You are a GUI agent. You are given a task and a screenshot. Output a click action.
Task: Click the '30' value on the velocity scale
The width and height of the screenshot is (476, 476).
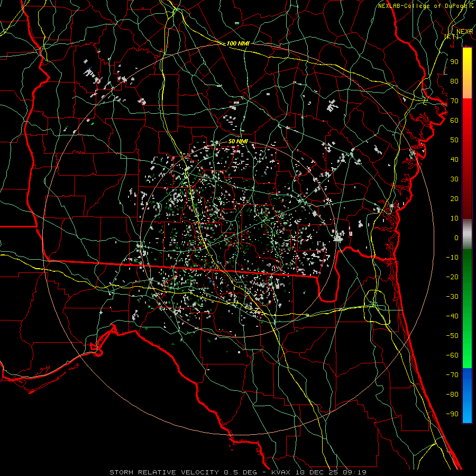[454, 179]
